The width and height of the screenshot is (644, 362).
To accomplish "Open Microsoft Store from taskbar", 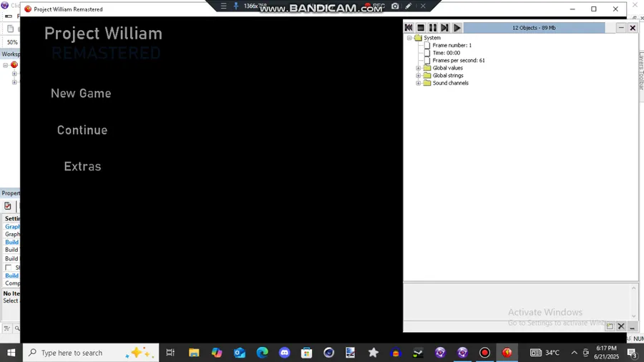I will pos(306,353).
